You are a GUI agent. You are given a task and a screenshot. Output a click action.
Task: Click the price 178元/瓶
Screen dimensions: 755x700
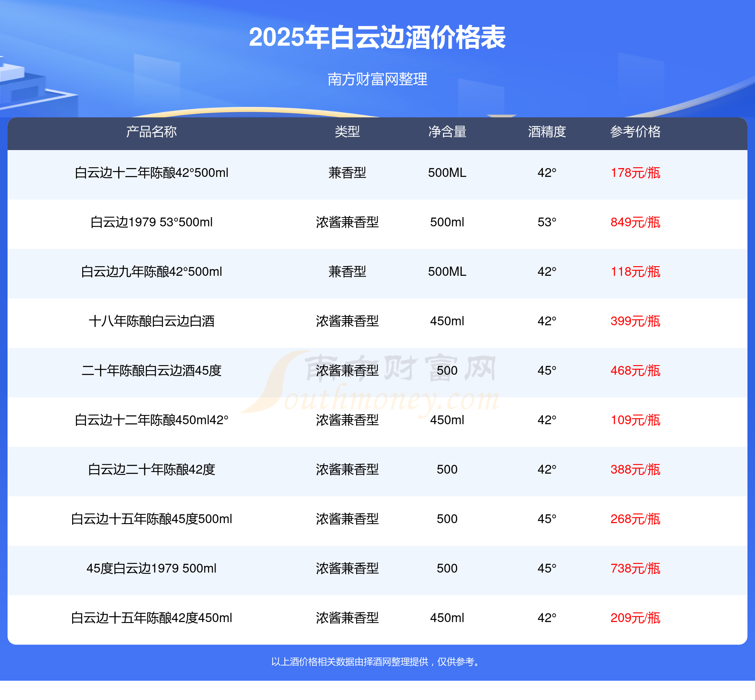pos(635,173)
